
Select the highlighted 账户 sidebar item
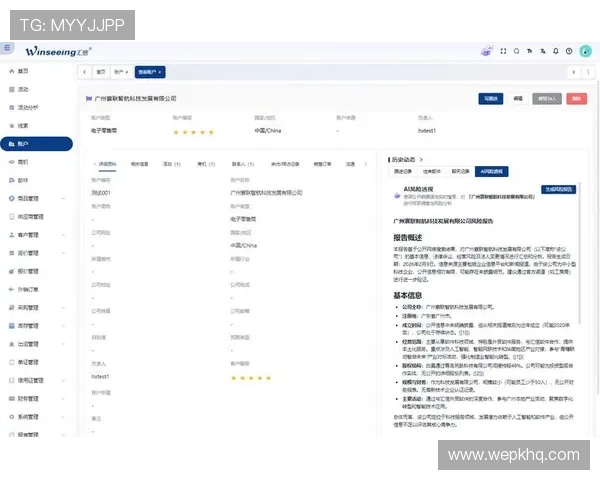coord(36,144)
